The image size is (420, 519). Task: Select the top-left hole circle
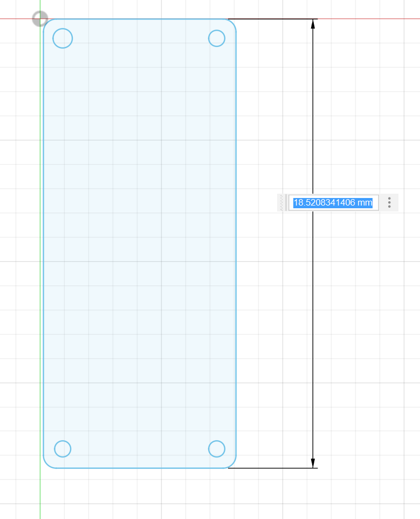click(x=63, y=29)
